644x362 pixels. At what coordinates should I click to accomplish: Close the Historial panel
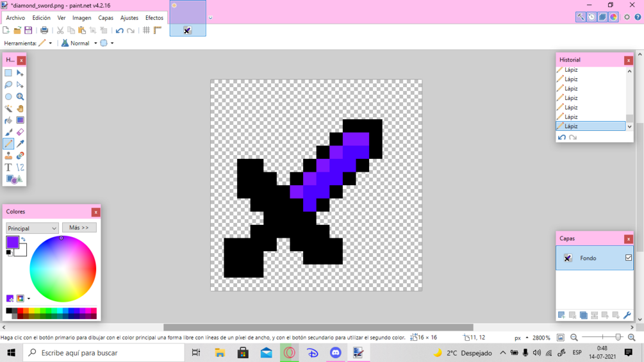point(629,60)
